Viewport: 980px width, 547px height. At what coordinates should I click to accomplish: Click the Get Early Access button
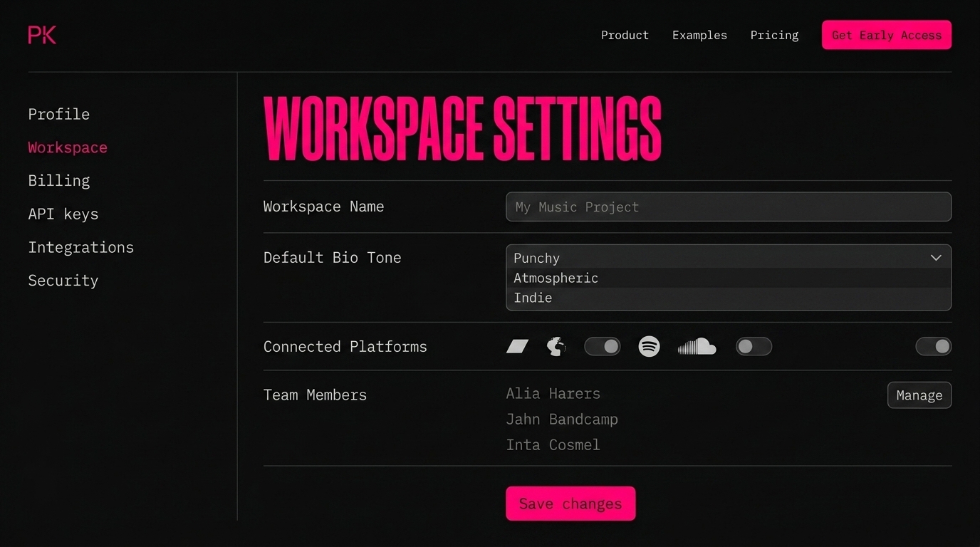(x=886, y=35)
